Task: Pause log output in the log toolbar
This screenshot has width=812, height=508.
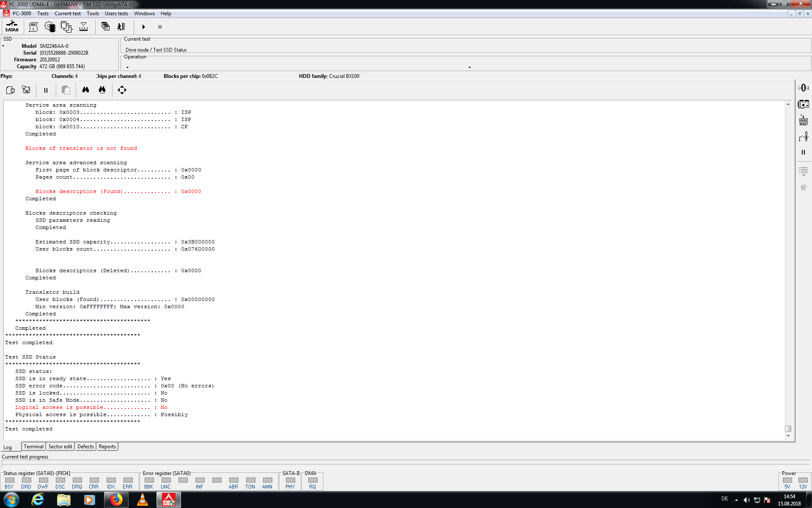Action: [x=46, y=90]
